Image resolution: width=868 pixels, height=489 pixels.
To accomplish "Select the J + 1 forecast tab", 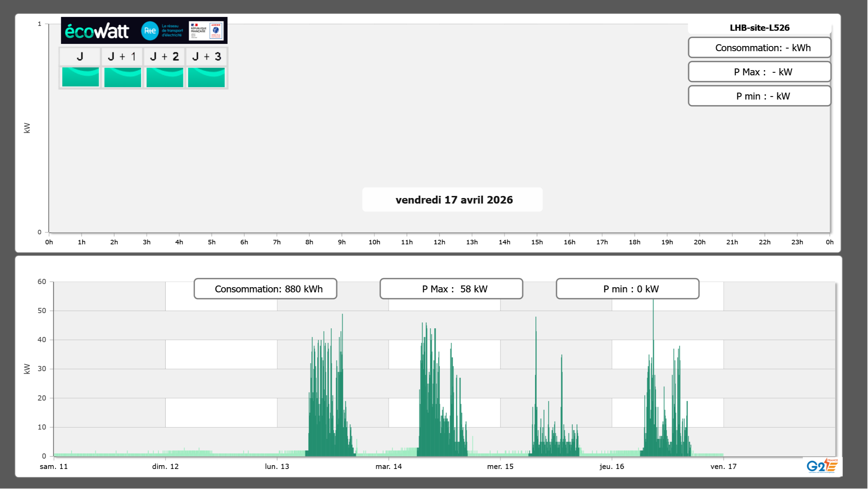I will 122,56.
